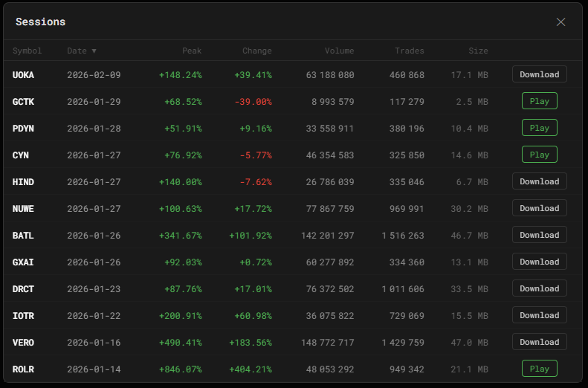Download the BATL session file
Image resolution: width=588 pixels, height=388 pixels.
[x=539, y=235]
